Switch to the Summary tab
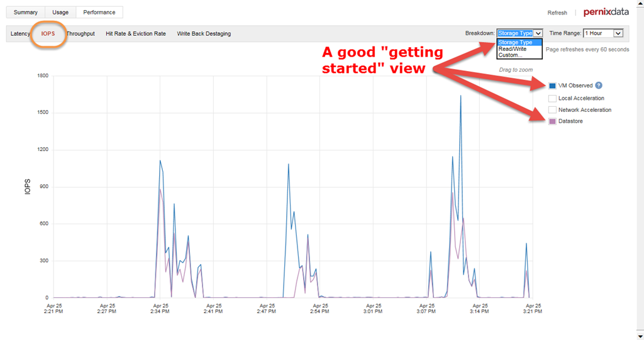This screenshot has height=340, width=644. tap(26, 12)
